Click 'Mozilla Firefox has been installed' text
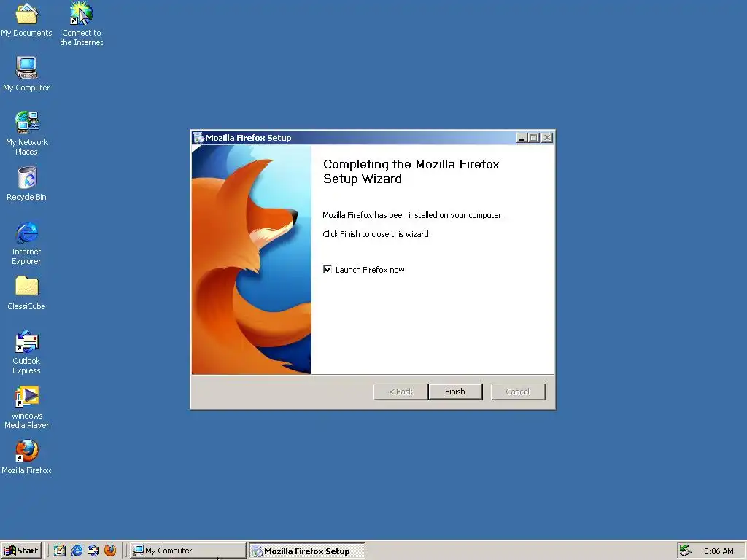The width and height of the screenshot is (747, 560). click(413, 215)
